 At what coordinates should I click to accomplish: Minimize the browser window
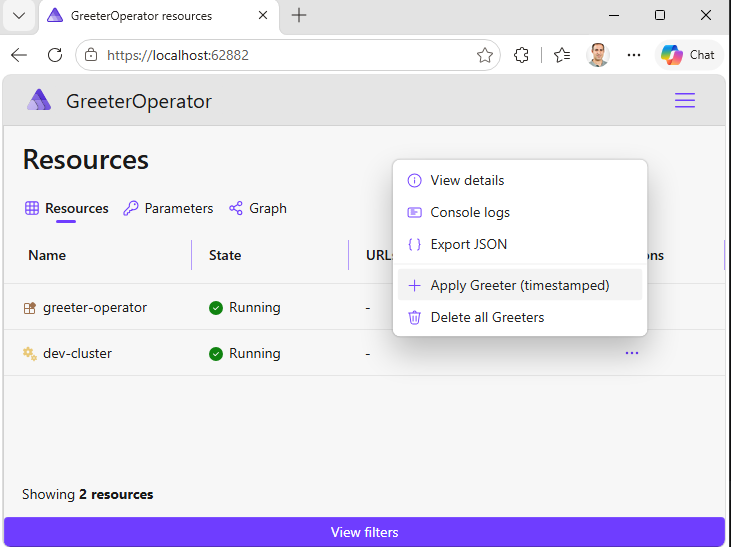(x=614, y=15)
